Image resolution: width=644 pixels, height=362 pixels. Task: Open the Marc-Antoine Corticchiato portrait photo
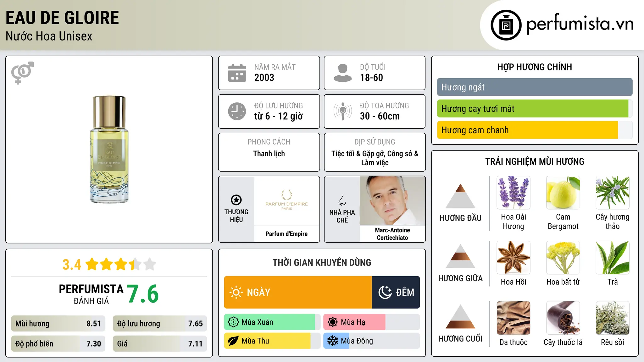coord(392,200)
